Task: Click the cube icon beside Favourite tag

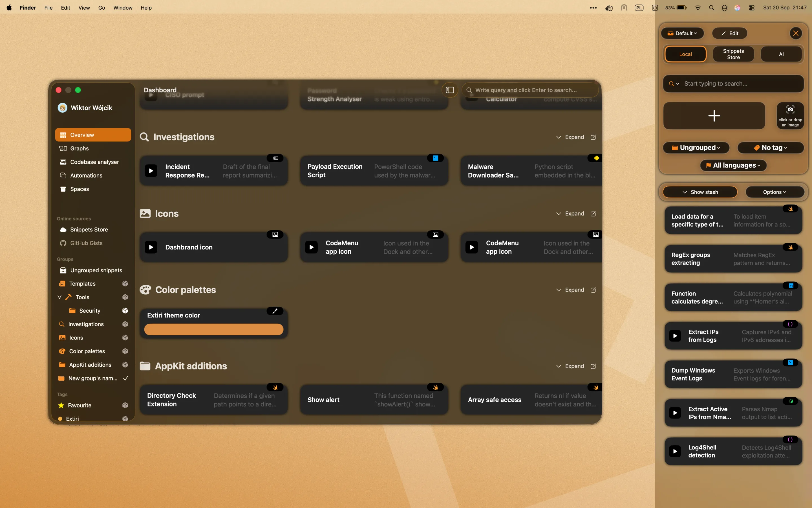Action: pyautogui.click(x=125, y=405)
